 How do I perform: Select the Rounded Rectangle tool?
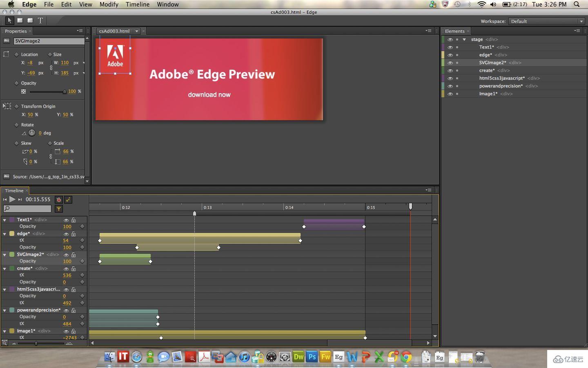(x=30, y=20)
